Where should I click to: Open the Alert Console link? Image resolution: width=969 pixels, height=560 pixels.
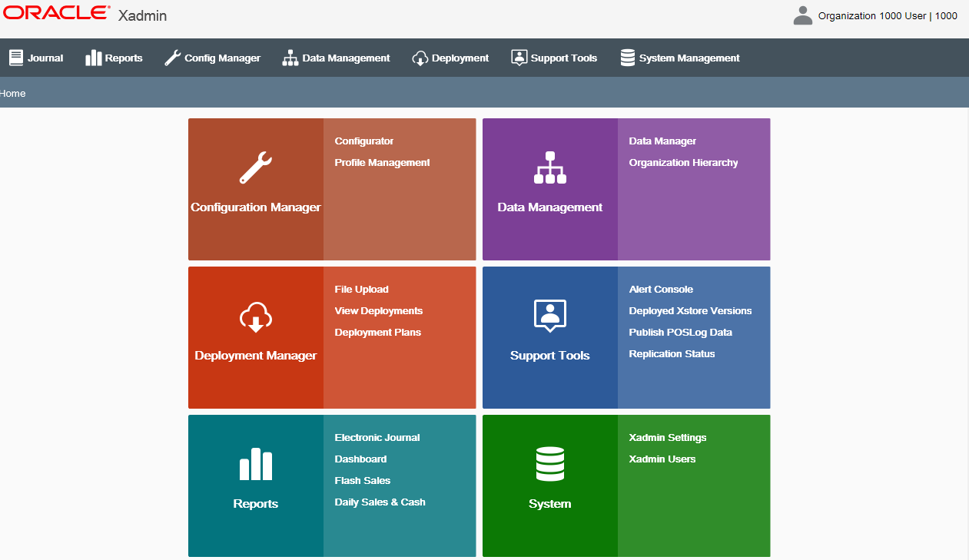coord(661,290)
